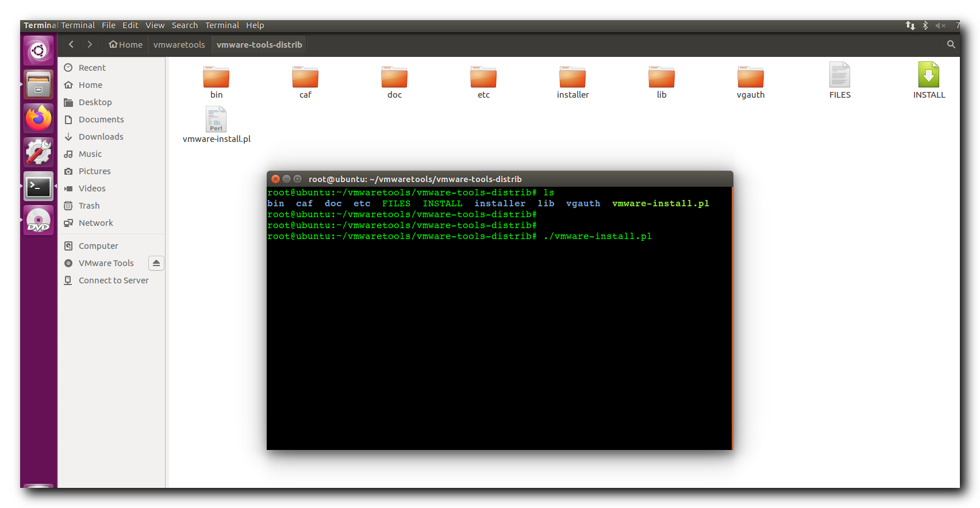Open Firefox from the dock
This screenshot has height=508, width=980.
pyautogui.click(x=39, y=118)
